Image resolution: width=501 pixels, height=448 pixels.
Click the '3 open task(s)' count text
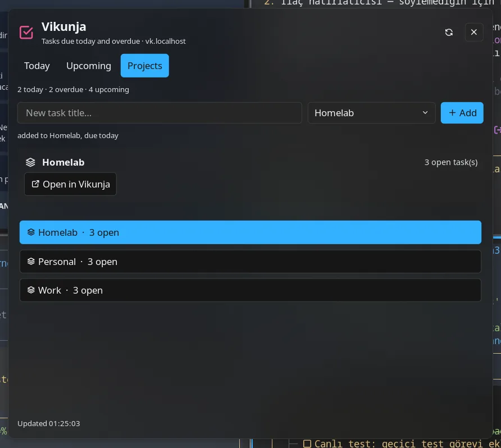pyautogui.click(x=451, y=162)
